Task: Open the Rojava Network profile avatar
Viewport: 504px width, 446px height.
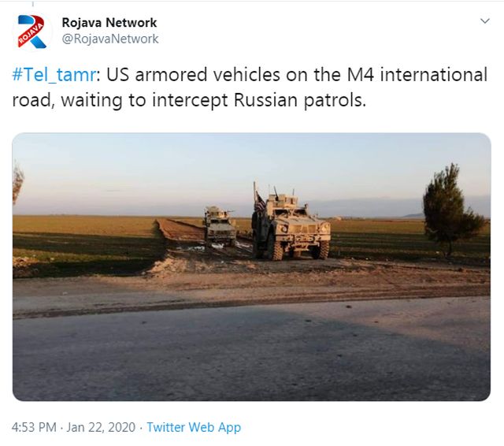Action: pos(31,32)
